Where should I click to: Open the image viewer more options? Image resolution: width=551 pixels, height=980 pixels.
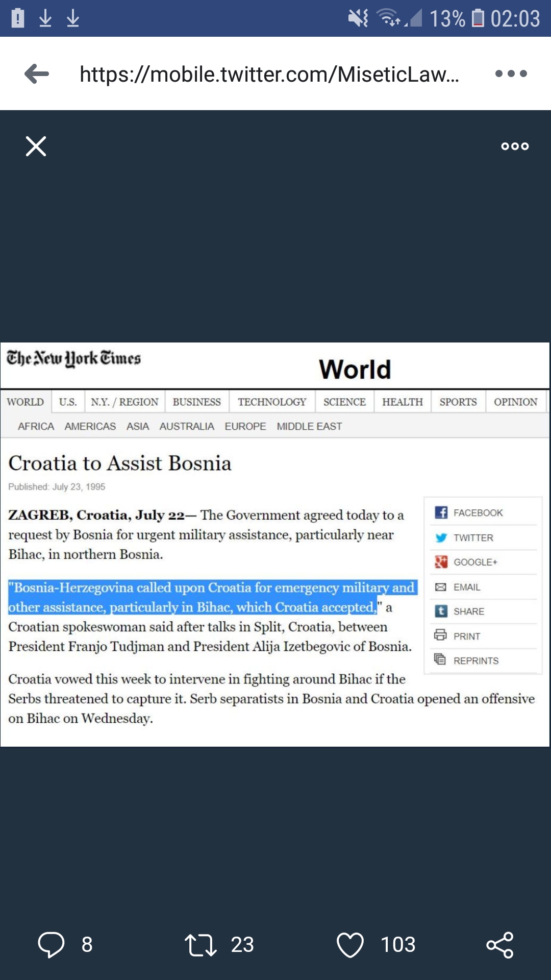pyautogui.click(x=515, y=146)
